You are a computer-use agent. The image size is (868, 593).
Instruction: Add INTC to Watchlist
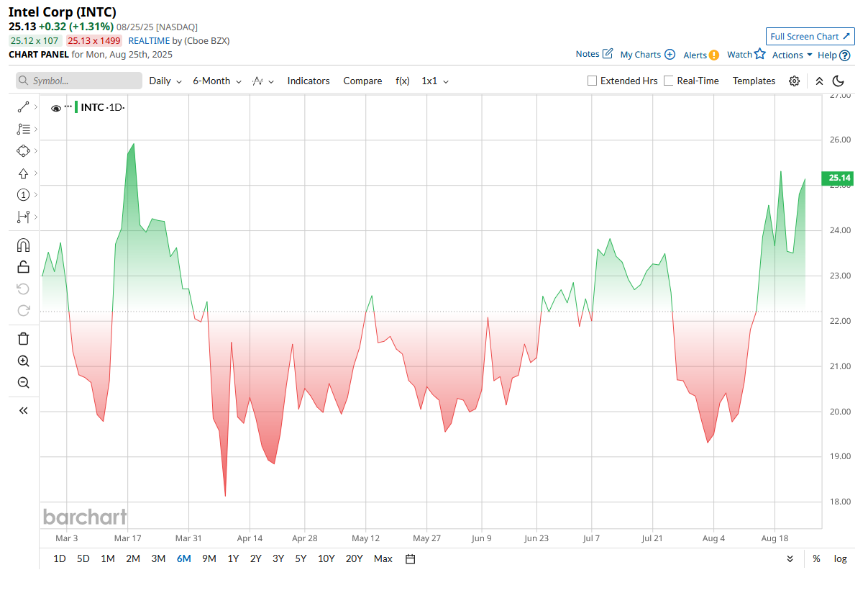(746, 54)
